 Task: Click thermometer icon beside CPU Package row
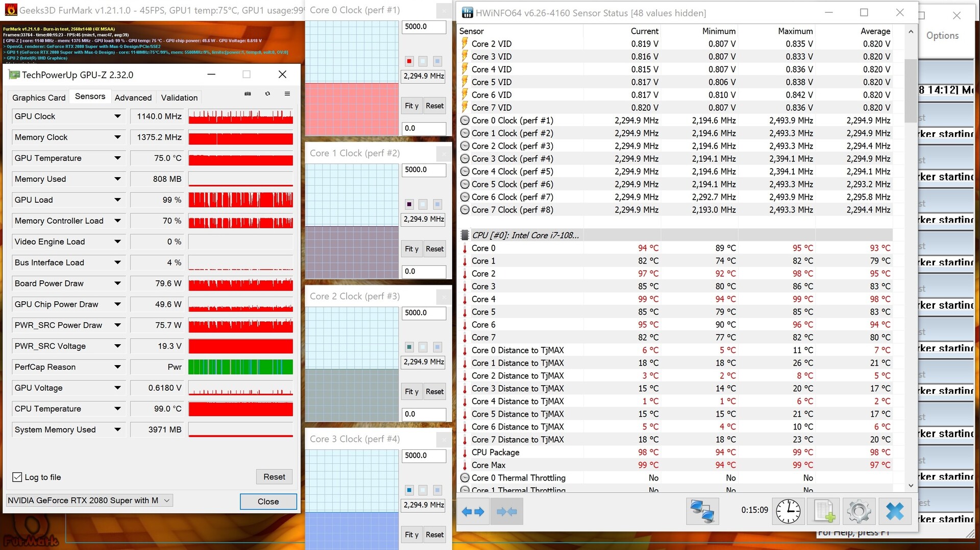[464, 452]
